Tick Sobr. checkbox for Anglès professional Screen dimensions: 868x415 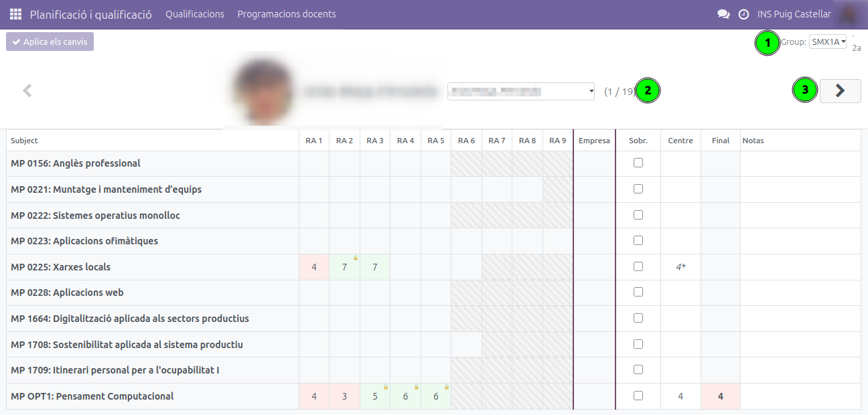[x=638, y=163]
